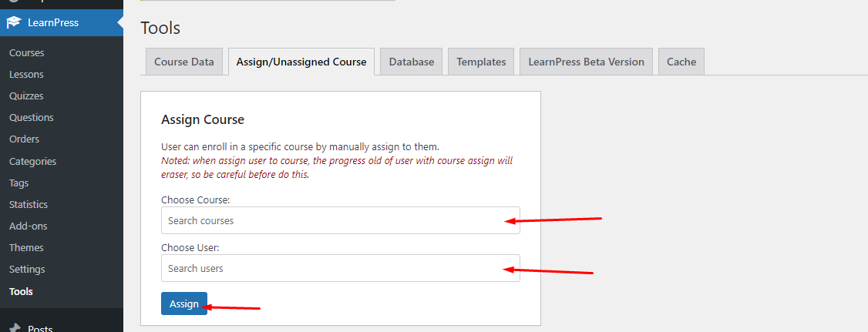Go to Categories in the sidebar
This screenshot has width=868, height=332.
(32, 162)
